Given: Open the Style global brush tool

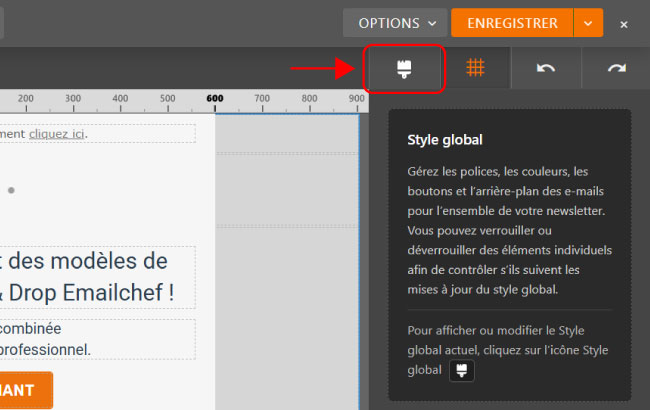Looking at the screenshot, I should coord(404,69).
